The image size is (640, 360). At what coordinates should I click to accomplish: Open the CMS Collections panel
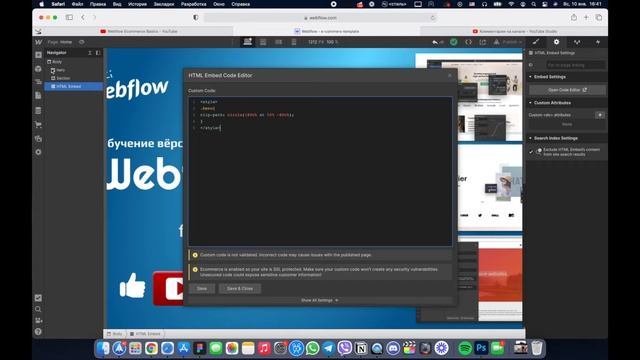38,110
